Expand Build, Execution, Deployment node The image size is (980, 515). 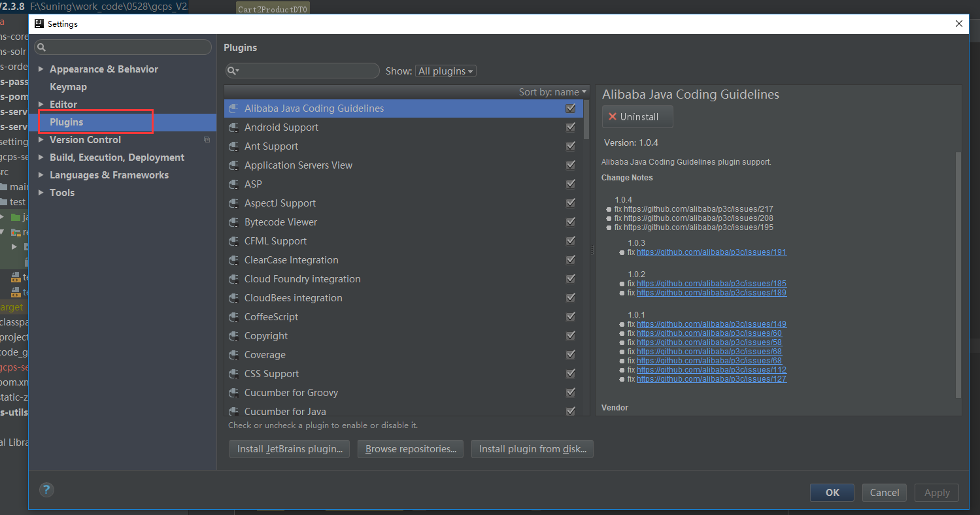coord(41,158)
